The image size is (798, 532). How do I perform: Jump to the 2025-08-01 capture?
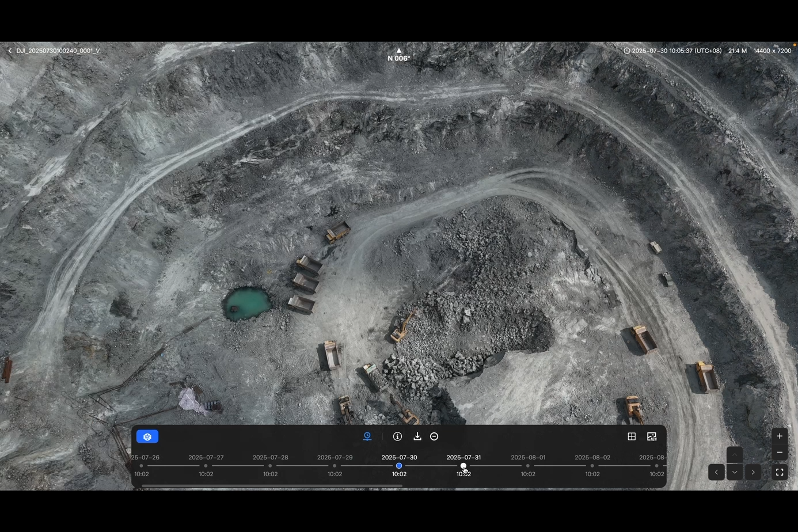[x=528, y=466]
